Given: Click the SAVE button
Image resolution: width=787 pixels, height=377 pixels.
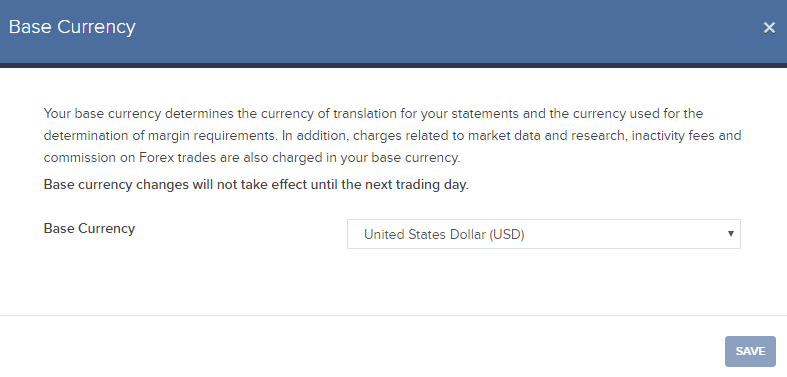Looking at the screenshot, I should pyautogui.click(x=750, y=351).
